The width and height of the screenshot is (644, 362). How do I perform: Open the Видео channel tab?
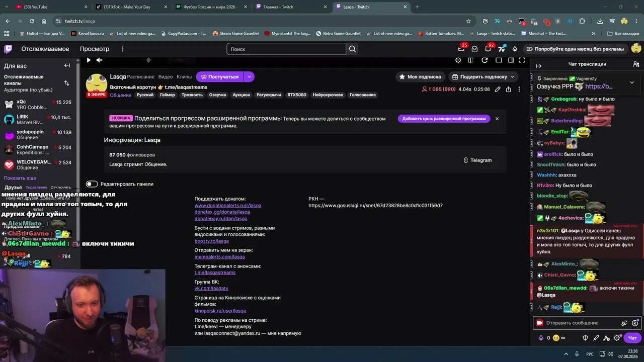pos(166,76)
